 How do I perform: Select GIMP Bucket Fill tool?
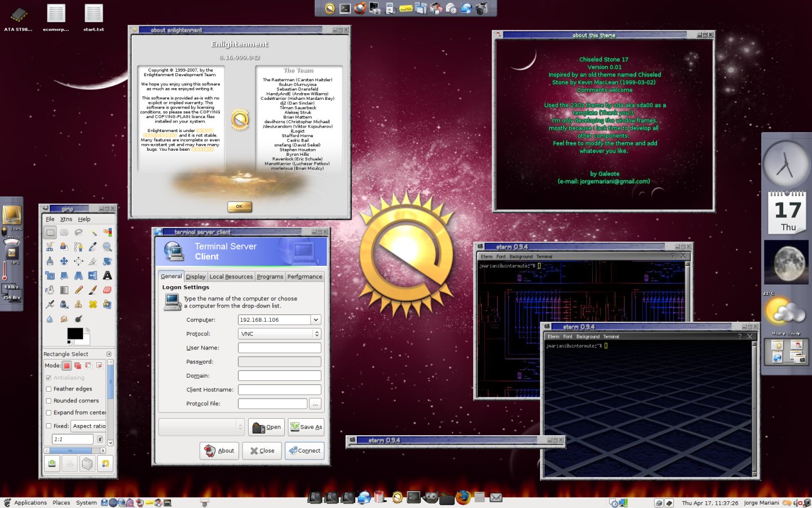(x=50, y=290)
